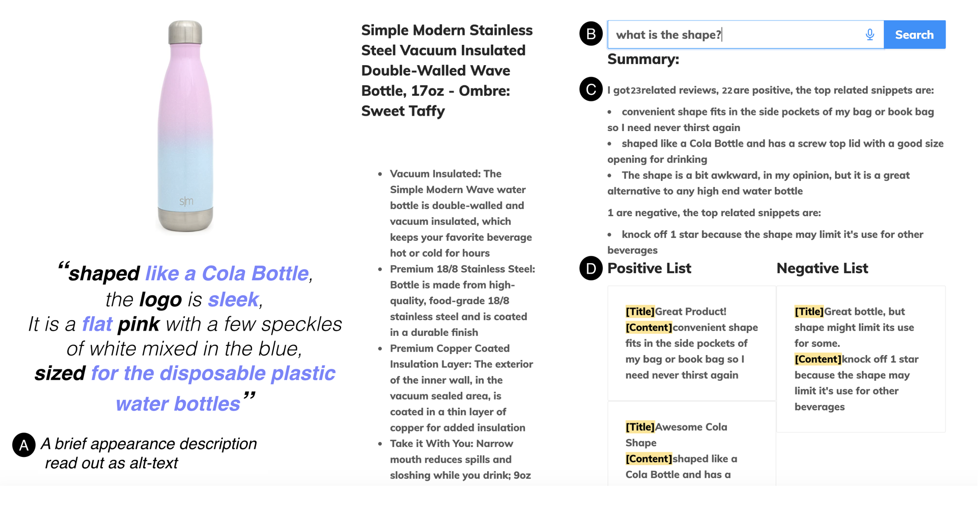Click the circled D label marker
The height and width of the screenshot is (510, 980).
point(591,268)
